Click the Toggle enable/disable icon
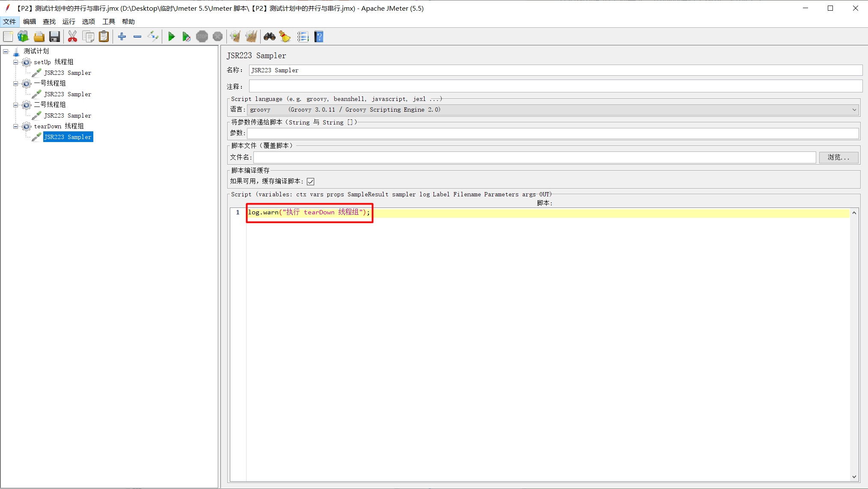 pos(153,37)
